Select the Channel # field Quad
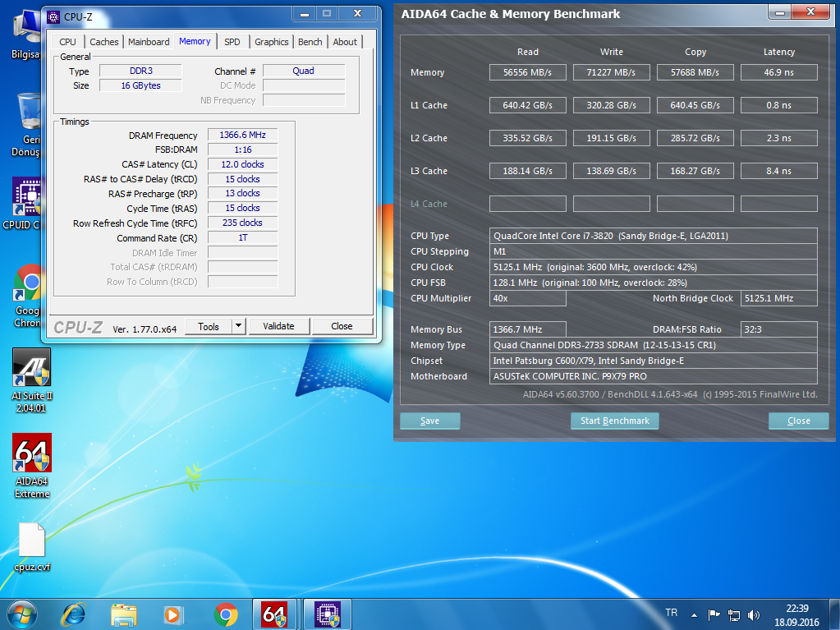 coord(304,71)
